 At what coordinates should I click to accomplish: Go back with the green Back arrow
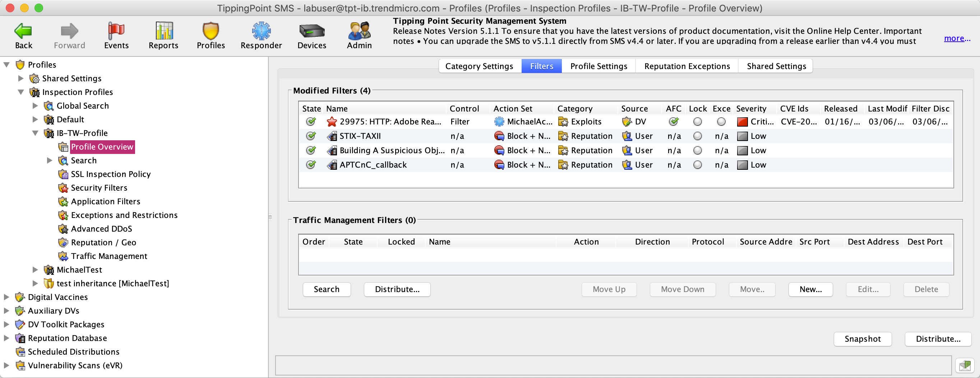click(23, 31)
